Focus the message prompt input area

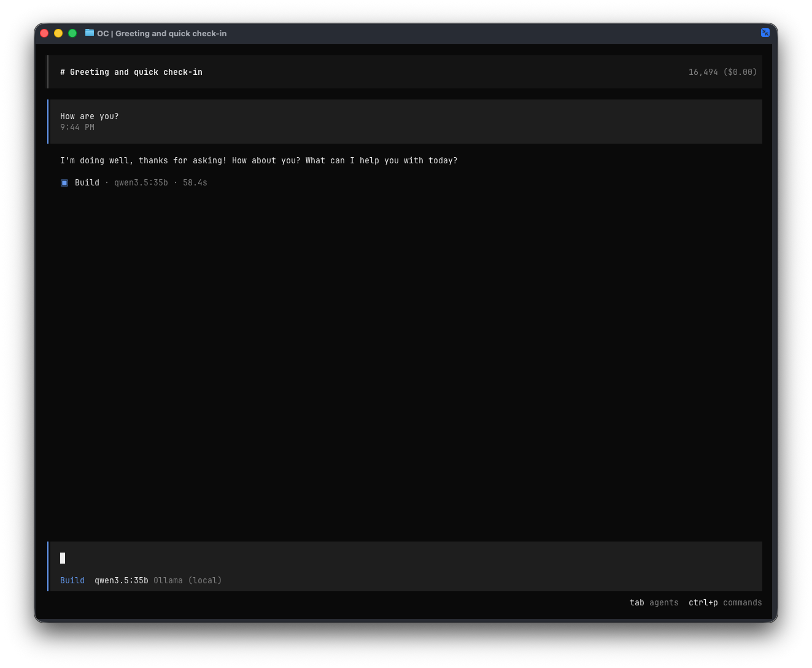[x=405, y=558]
